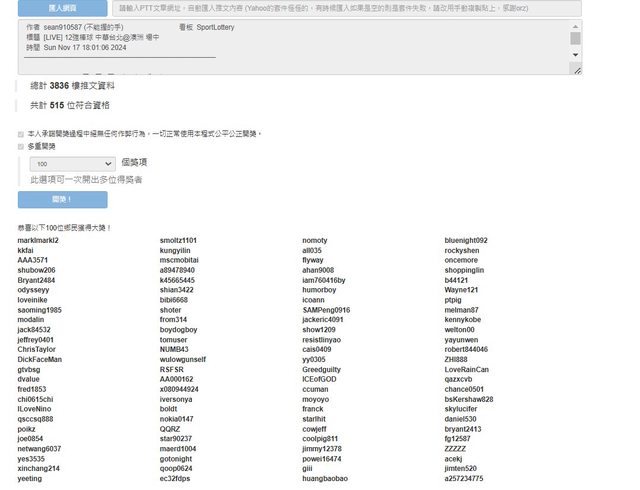
Task: Click the winner name nomoty
Action: tap(314, 241)
